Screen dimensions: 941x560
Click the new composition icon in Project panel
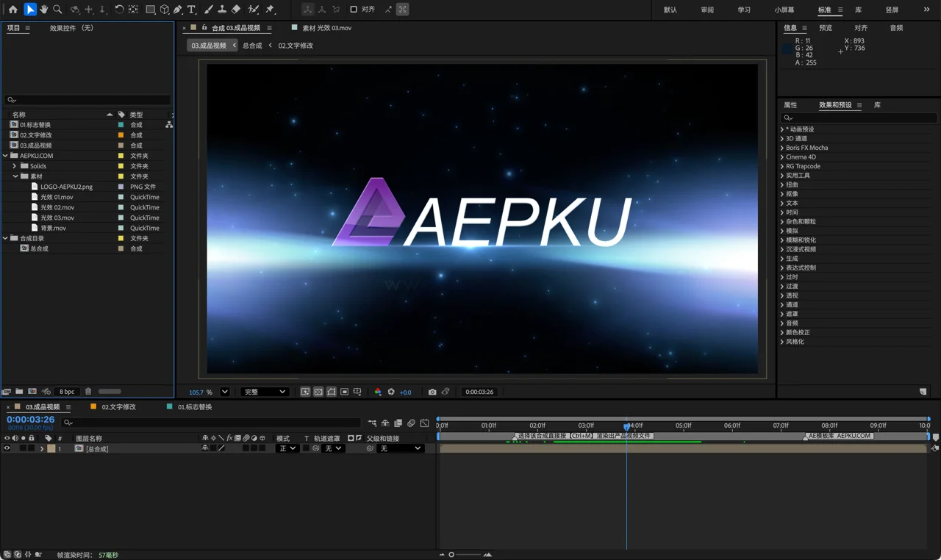coord(32,392)
